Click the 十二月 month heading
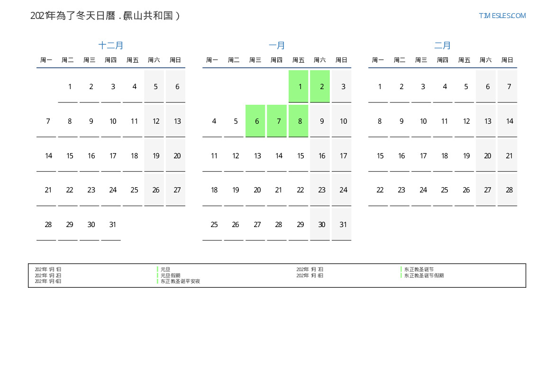The image size is (554, 392). [x=111, y=46]
